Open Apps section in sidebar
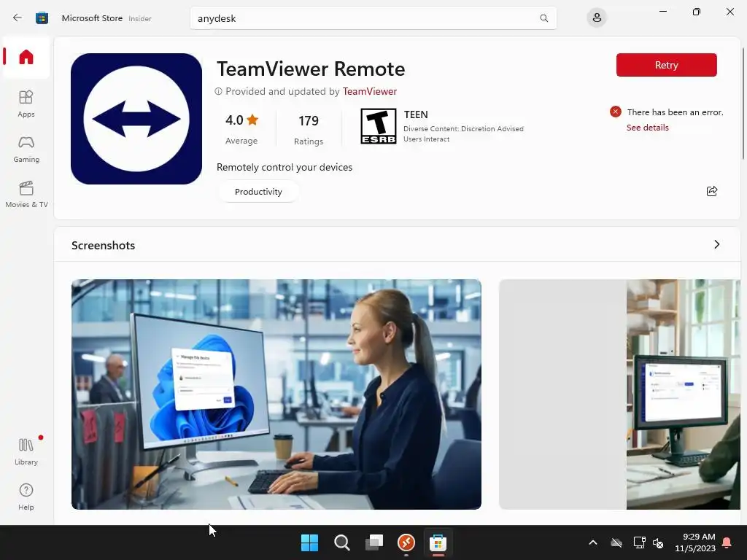Screen dimensions: 747x560 click(x=26, y=104)
